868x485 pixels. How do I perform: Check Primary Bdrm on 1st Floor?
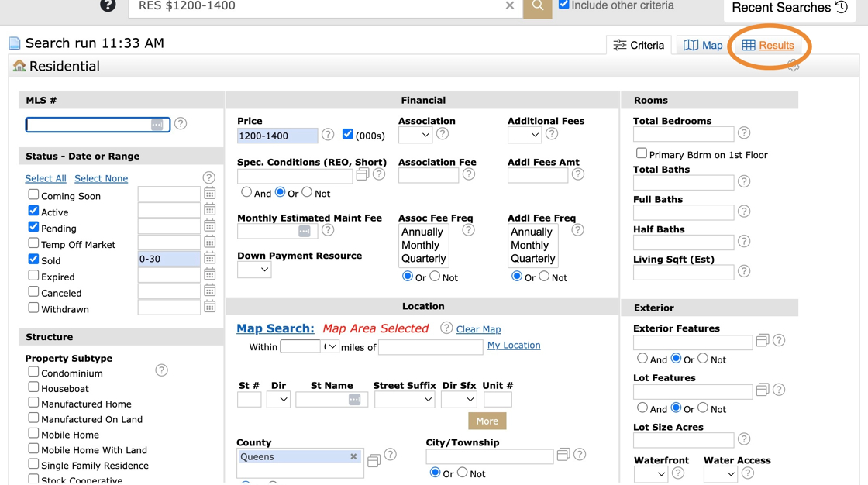[x=641, y=153]
